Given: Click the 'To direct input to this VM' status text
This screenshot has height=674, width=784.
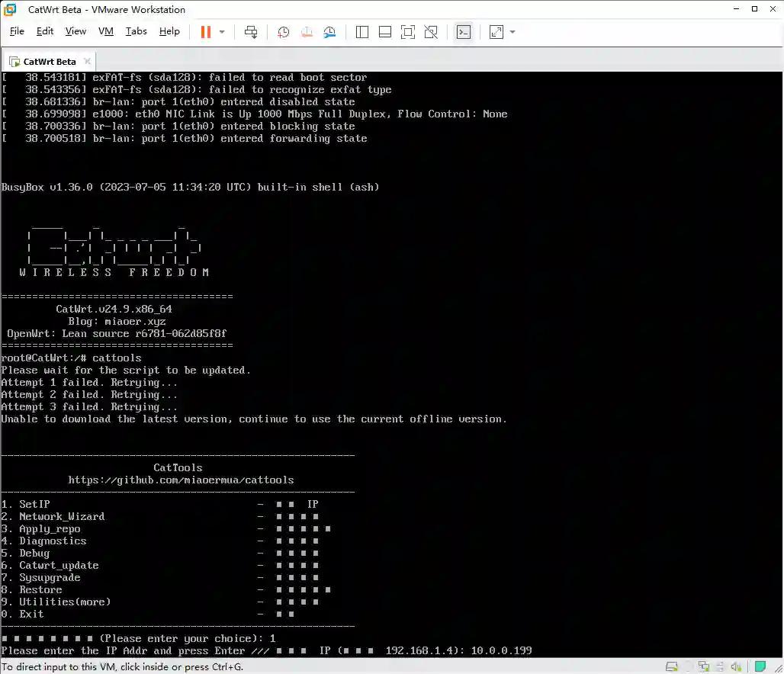Looking at the screenshot, I should [x=123, y=666].
